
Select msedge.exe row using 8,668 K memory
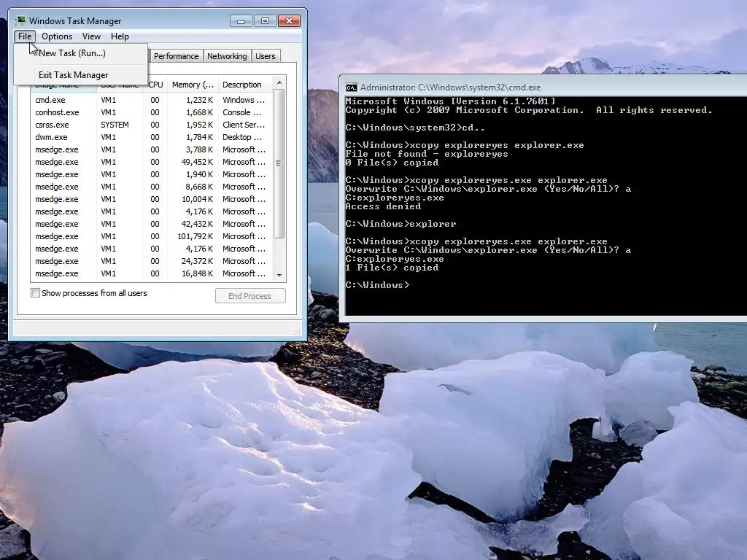(x=152, y=187)
